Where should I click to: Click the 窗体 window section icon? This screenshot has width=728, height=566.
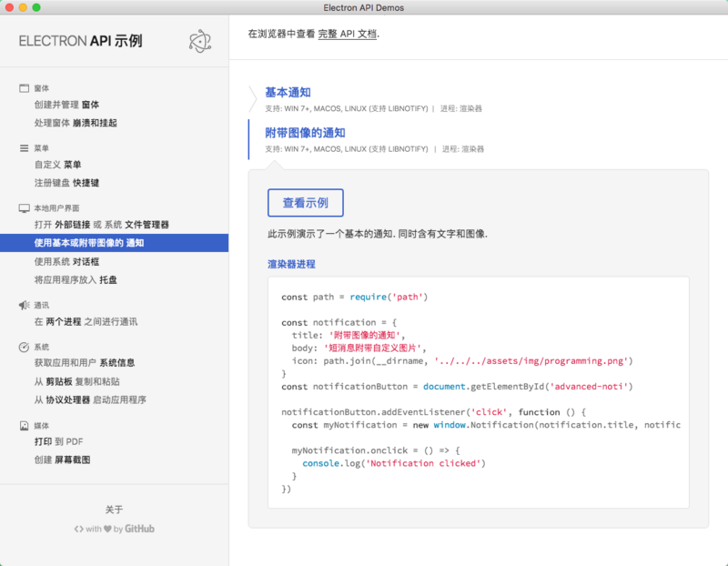25,88
